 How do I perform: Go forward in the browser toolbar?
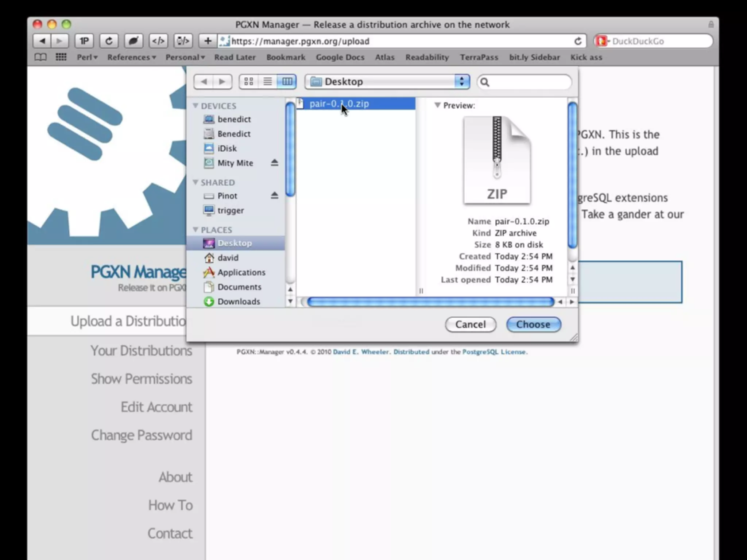tap(59, 41)
